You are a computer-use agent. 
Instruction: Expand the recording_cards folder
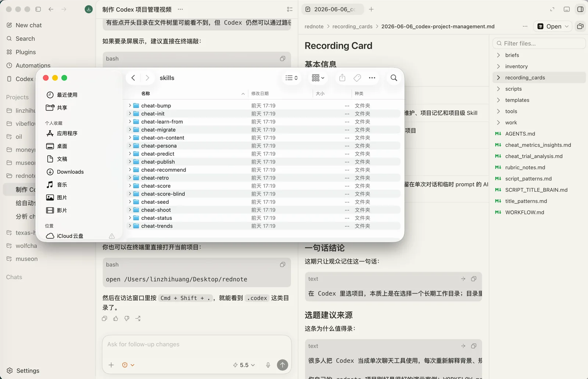tap(499, 77)
